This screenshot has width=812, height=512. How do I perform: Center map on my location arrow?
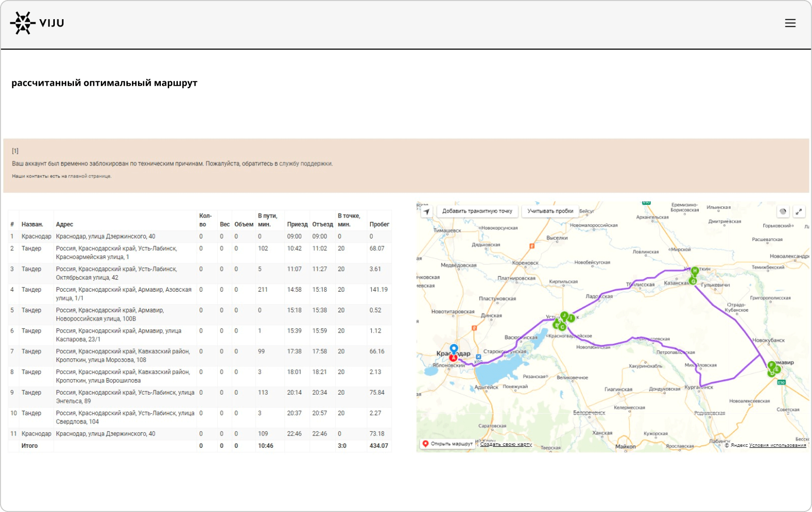[427, 212]
